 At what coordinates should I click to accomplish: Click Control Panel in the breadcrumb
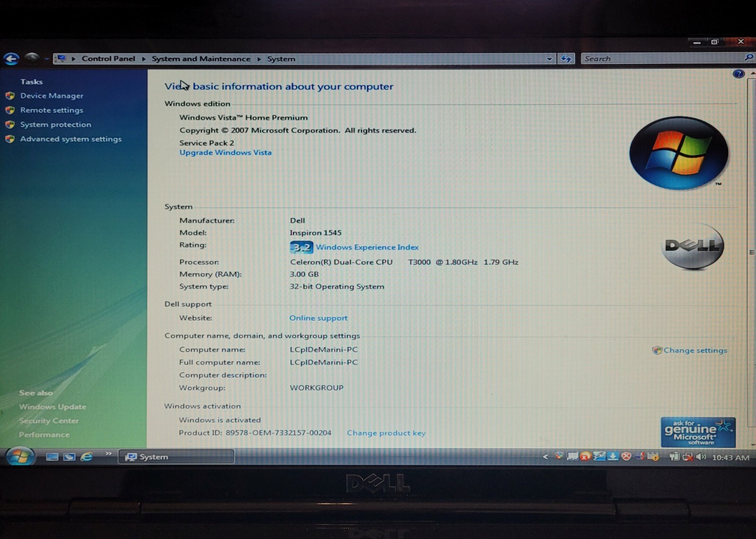pyautogui.click(x=108, y=59)
